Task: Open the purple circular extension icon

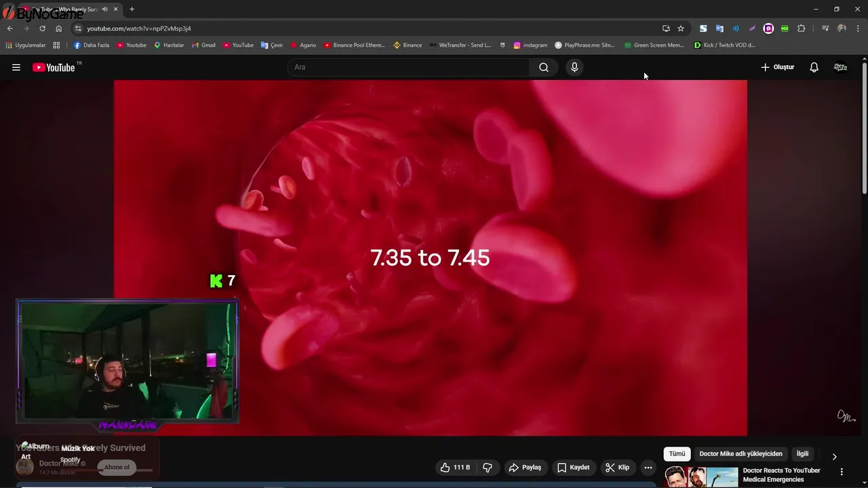Action: pyautogui.click(x=768, y=28)
